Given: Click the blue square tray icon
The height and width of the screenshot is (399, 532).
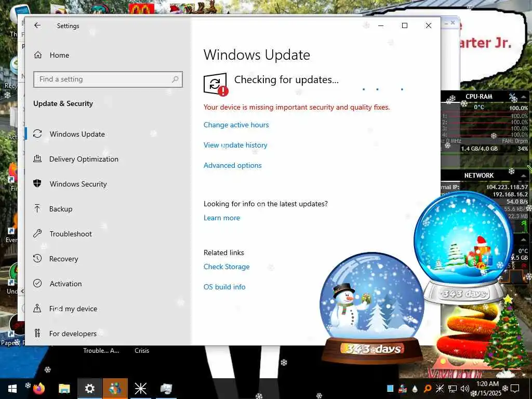Looking at the screenshot, I should (390, 389).
